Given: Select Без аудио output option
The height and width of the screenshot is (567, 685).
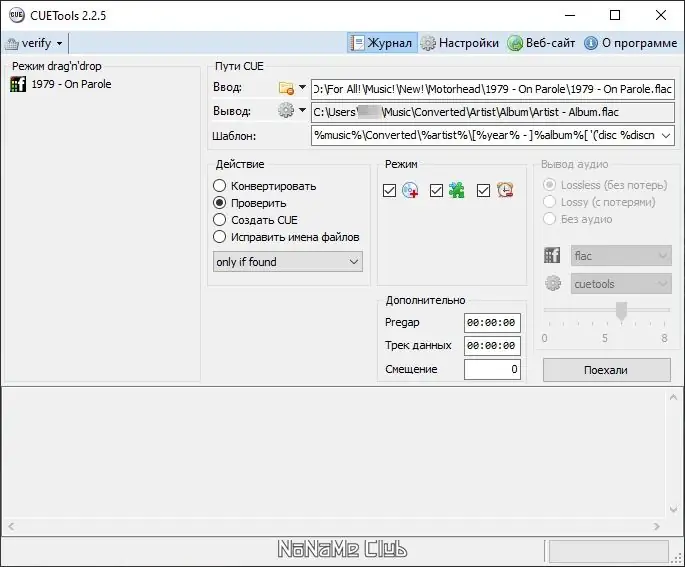Looking at the screenshot, I should [578, 219].
